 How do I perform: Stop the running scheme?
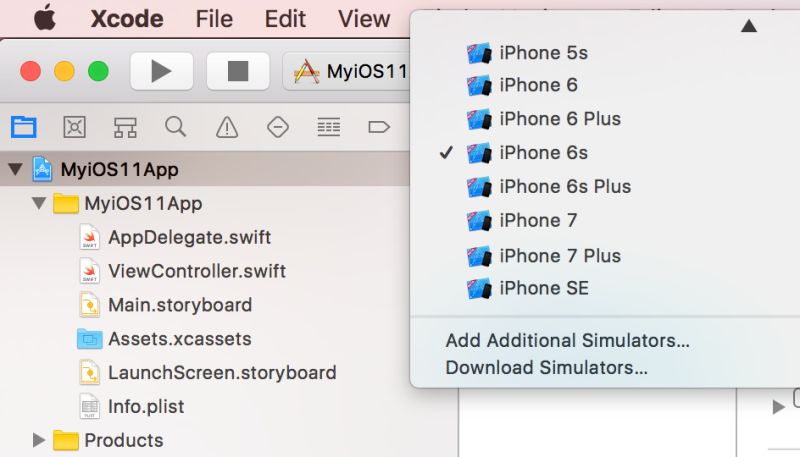click(238, 71)
